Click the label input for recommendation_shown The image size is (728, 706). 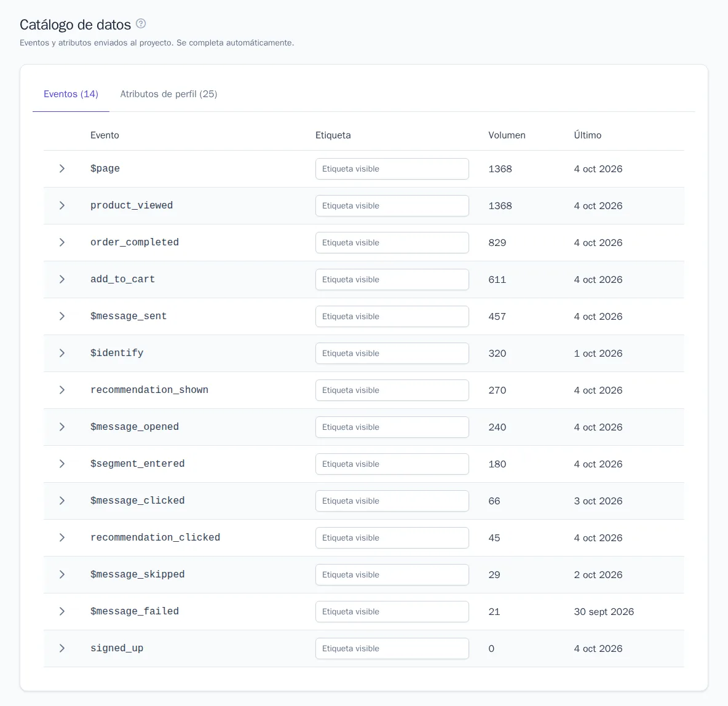[392, 390]
